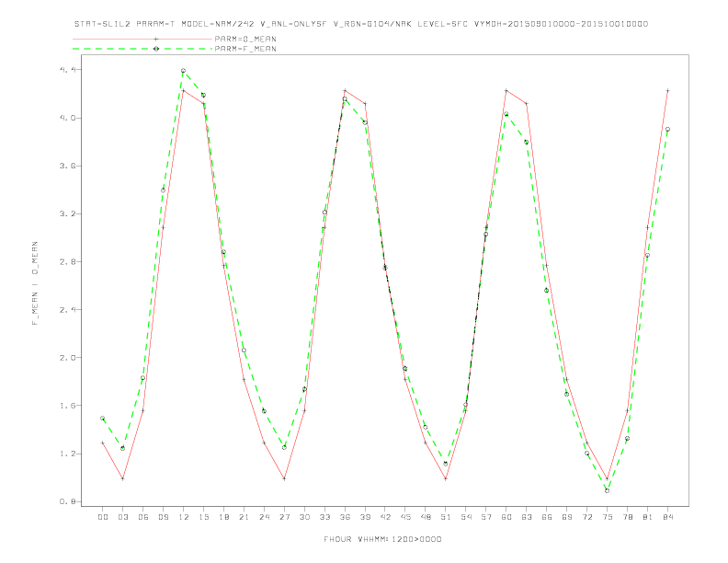Click x-axis forecast hour label 33
This screenshot has width=728, height=563.
coord(324,517)
